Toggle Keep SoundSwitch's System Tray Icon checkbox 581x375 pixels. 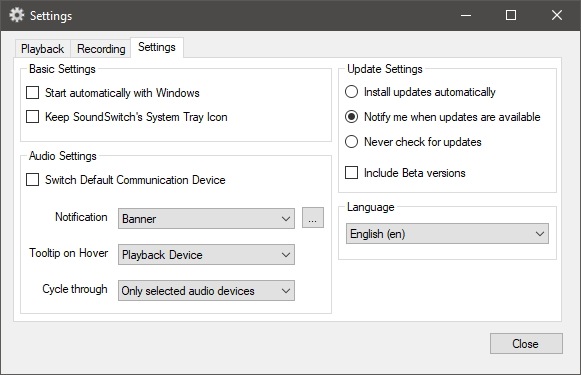pos(33,117)
